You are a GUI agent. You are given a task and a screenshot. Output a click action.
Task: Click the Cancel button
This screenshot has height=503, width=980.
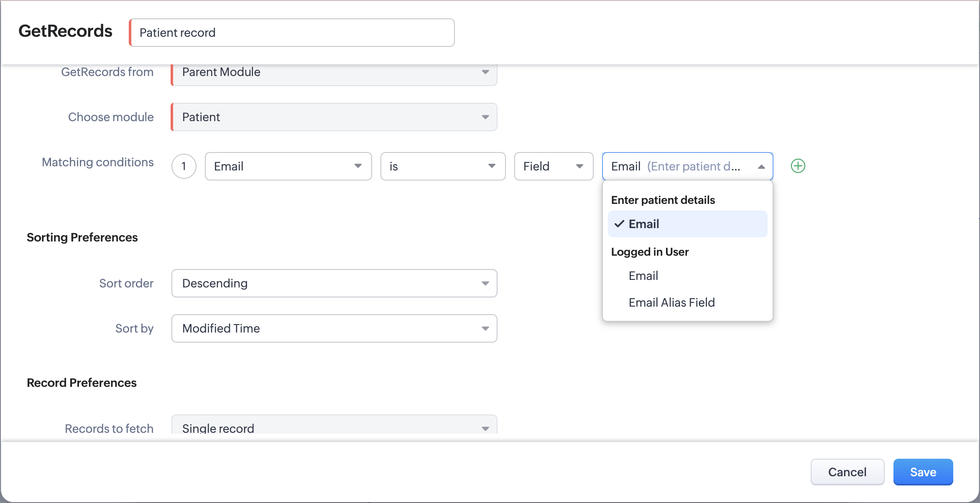point(847,472)
